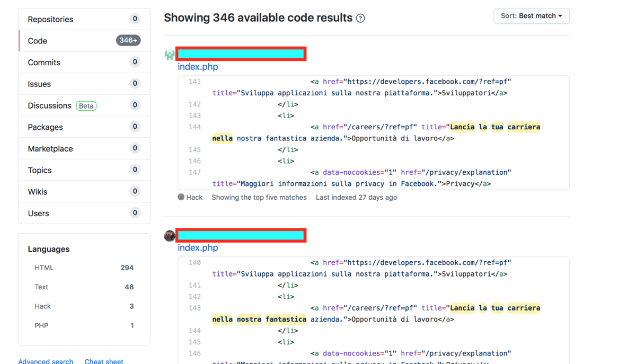
Task: Filter results by Hack language
Action: [84, 306]
